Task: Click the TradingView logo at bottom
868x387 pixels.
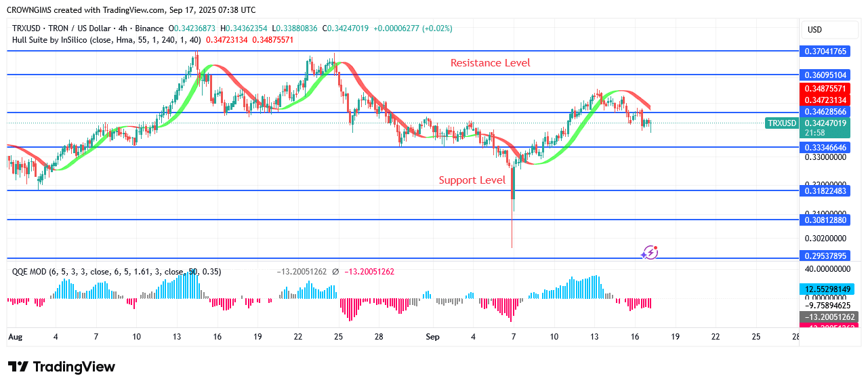Action: (x=62, y=367)
